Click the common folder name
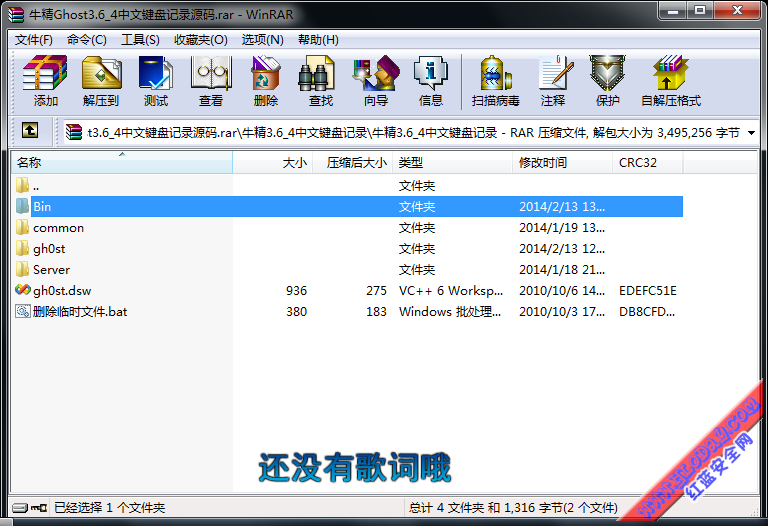 point(58,228)
